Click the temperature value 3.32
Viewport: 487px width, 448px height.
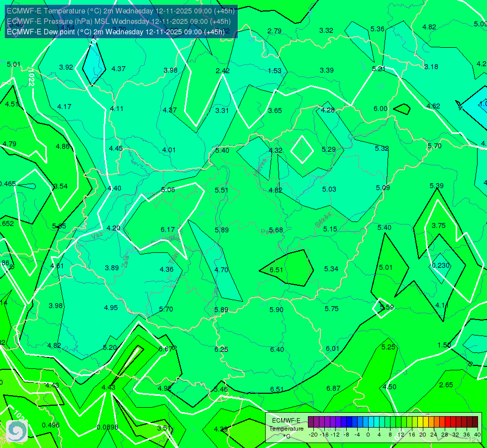pyautogui.click(x=326, y=30)
